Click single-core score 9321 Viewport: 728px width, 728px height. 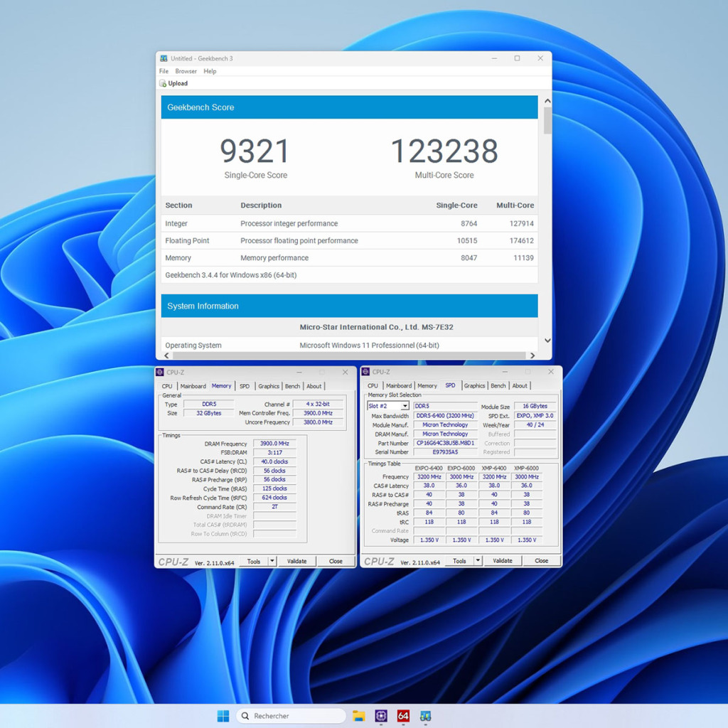(255, 151)
